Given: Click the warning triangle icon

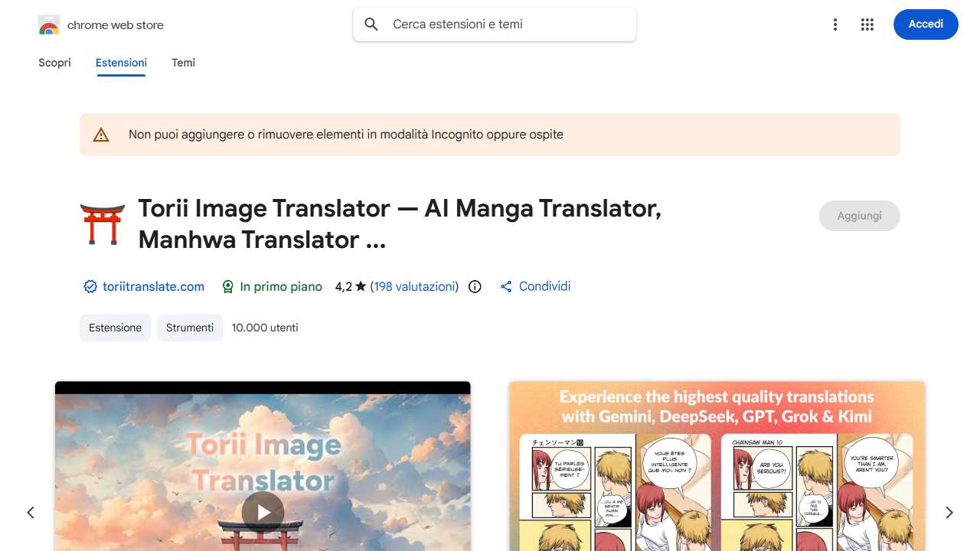Looking at the screenshot, I should click(x=101, y=135).
